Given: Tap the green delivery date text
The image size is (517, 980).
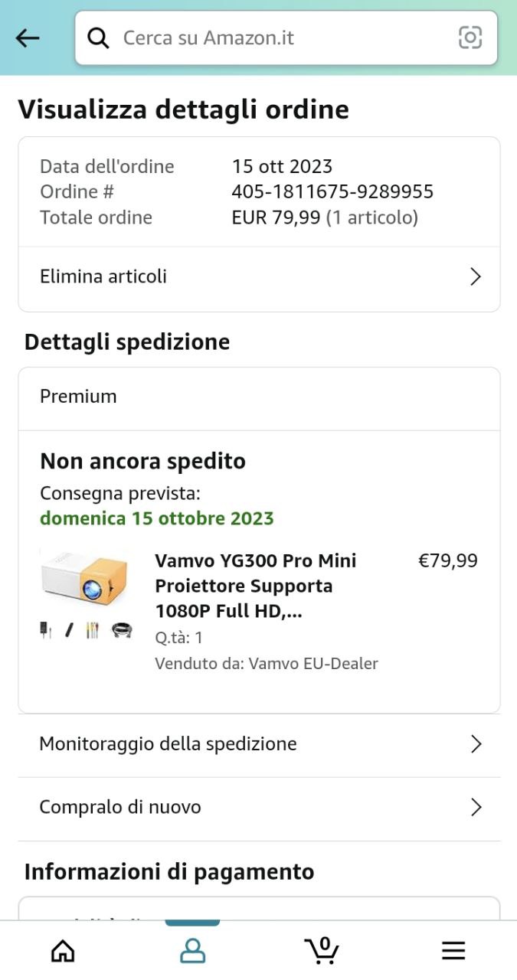Looking at the screenshot, I should pyautogui.click(x=157, y=518).
